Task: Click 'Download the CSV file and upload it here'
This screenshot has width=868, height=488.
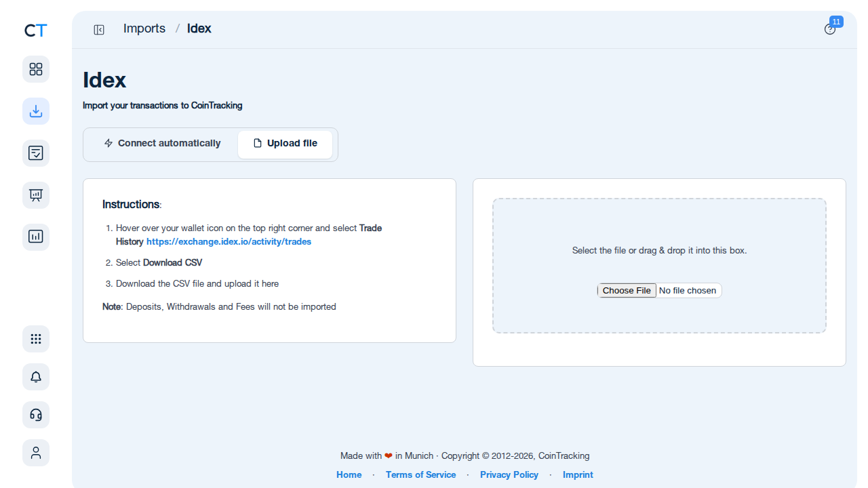Action: click(197, 284)
